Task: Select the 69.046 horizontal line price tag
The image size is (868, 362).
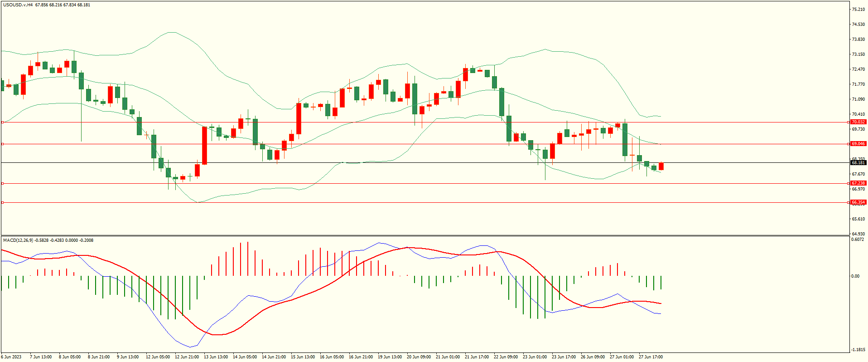Action: coord(858,144)
